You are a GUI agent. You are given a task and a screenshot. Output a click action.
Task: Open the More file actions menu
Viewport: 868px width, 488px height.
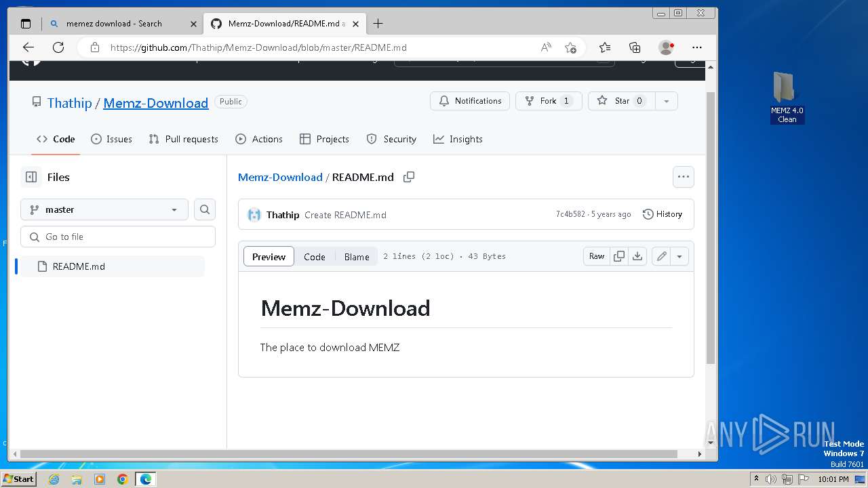coord(684,177)
